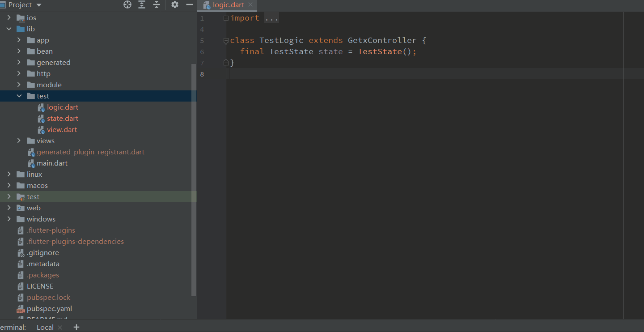Open state.dart in the project tree
644x332 pixels.
63,118
